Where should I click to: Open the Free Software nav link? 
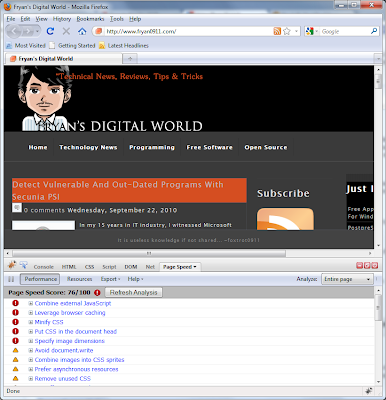(209, 147)
